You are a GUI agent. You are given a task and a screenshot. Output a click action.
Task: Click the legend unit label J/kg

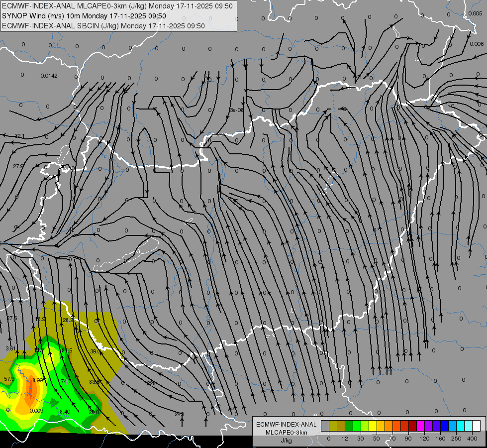coord(287,440)
